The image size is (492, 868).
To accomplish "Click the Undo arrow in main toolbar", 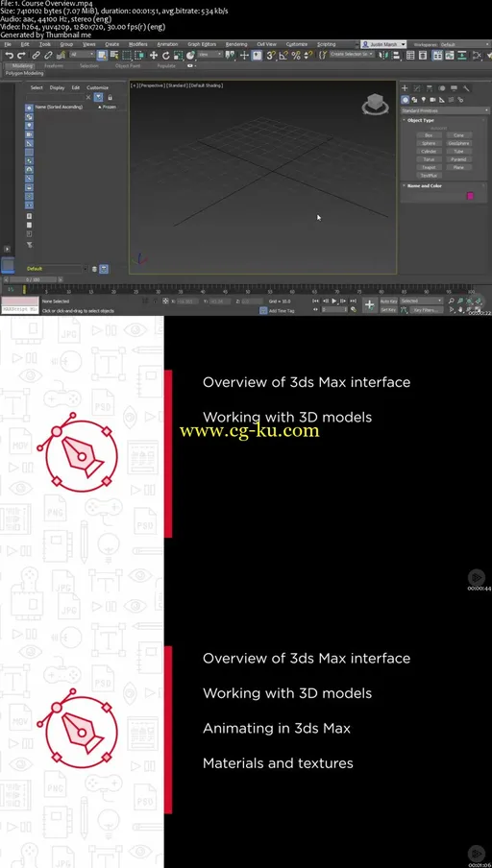I will point(10,55).
